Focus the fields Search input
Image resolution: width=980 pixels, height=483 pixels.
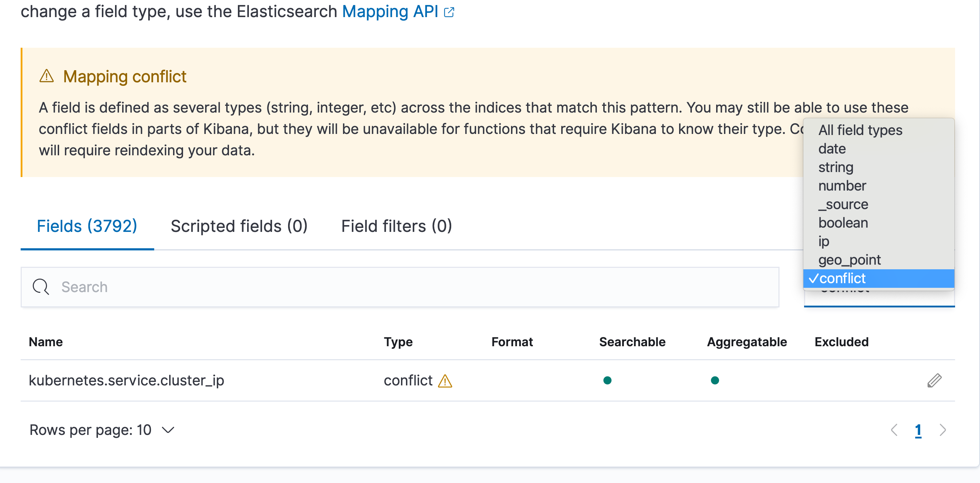400,287
